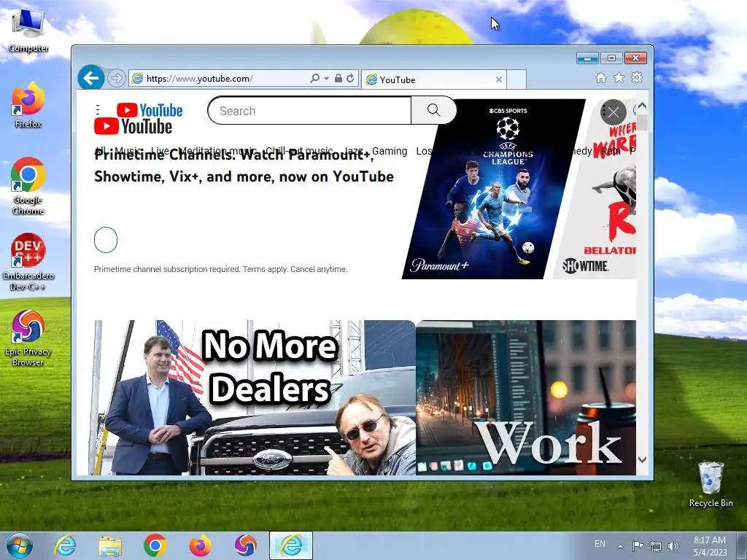747x560 pixels.
Task: Open the Champions League Paramount+ poster
Action: (493, 189)
